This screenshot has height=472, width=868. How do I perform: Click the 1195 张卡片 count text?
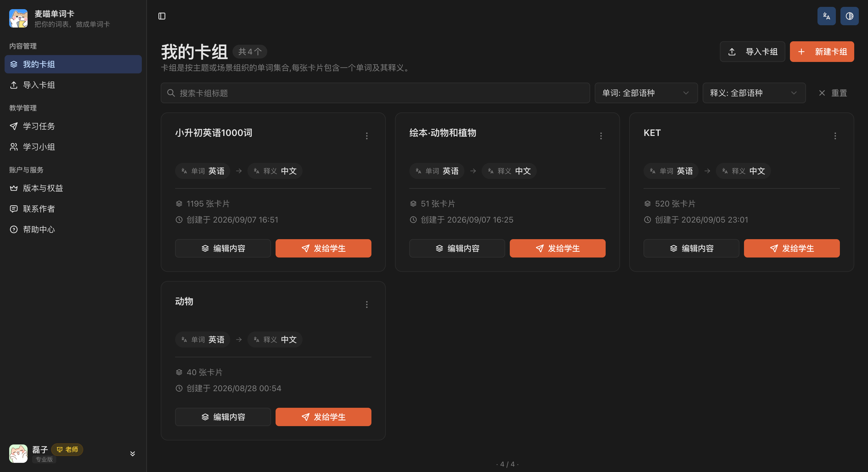coord(208,204)
